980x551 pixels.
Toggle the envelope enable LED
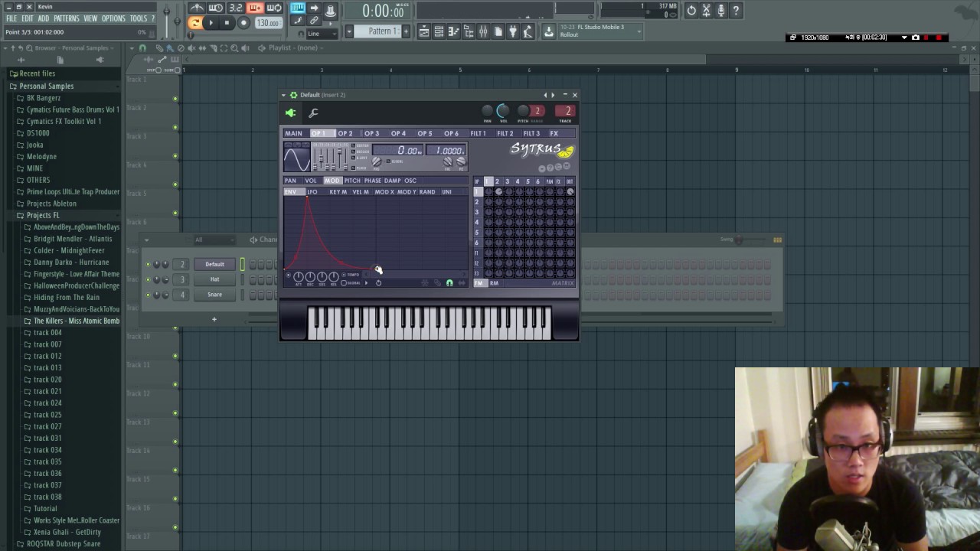[288, 275]
